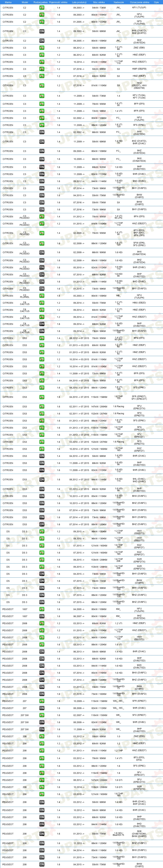Click petrol icon for Citroen C3 ZMZ (EB0)
This screenshot has height=868, width=163.
42,48
